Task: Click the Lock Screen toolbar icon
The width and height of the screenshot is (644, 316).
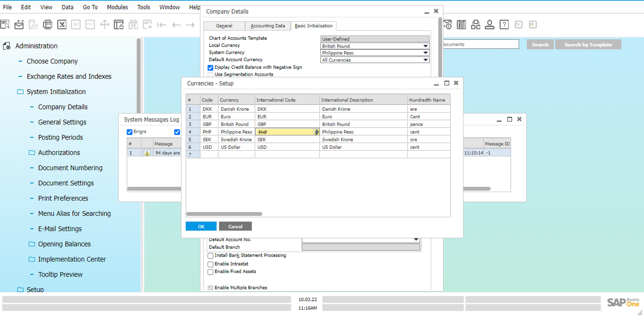Action: (119, 25)
